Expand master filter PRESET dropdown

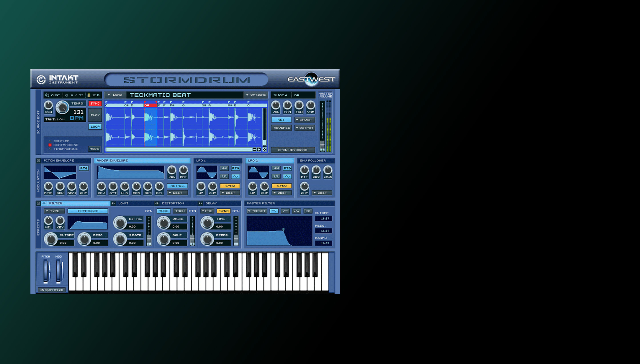coord(256,211)
